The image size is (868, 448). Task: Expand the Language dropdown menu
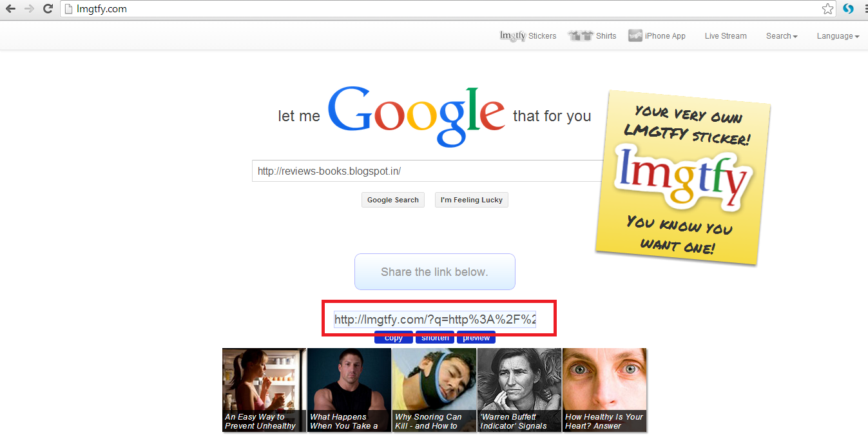[x=838, y=36]
